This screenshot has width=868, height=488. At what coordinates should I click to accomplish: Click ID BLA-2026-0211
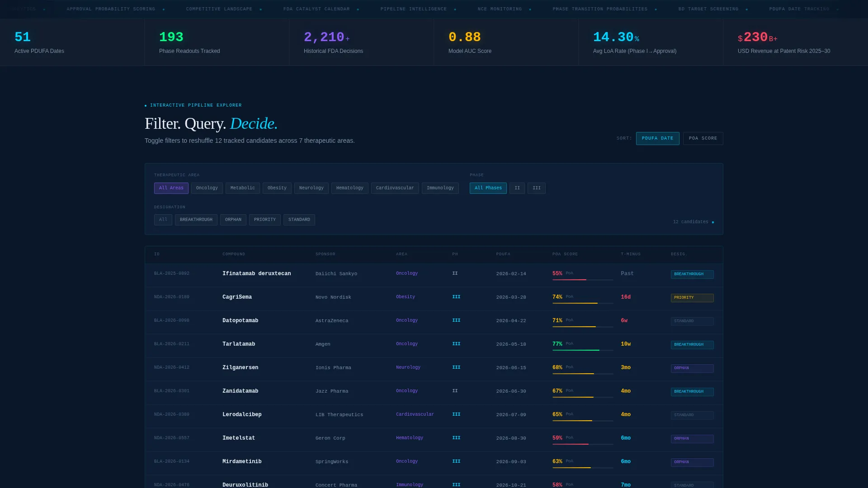pos(172,344)
